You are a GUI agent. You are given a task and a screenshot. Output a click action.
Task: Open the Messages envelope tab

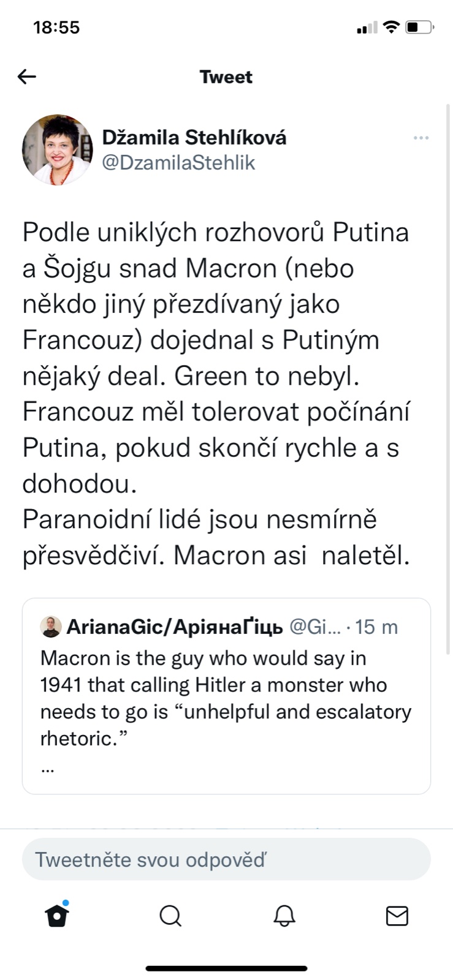397,916
